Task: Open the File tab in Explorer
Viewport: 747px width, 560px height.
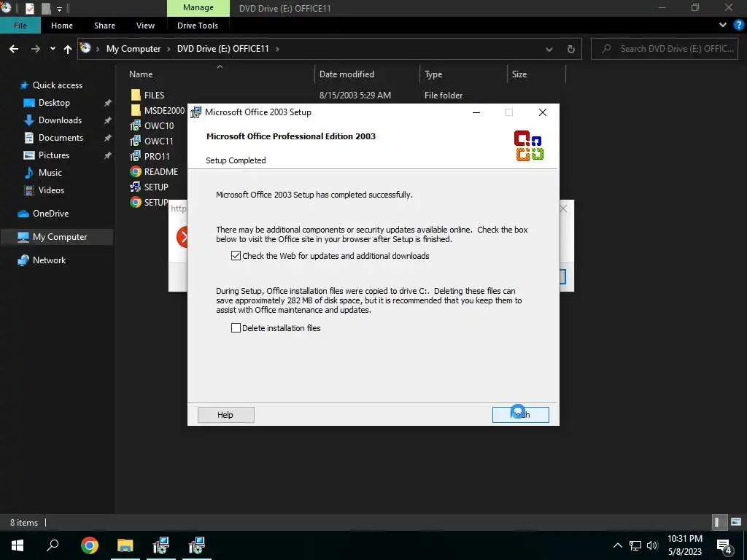Action: pyautogui.click(x=20, y=26)
